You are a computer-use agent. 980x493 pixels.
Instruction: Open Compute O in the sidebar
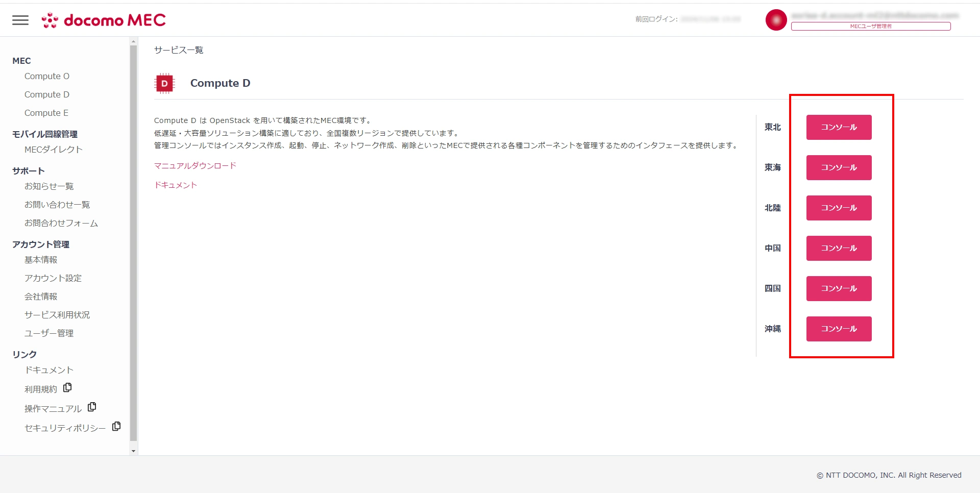tap(47, 76)
